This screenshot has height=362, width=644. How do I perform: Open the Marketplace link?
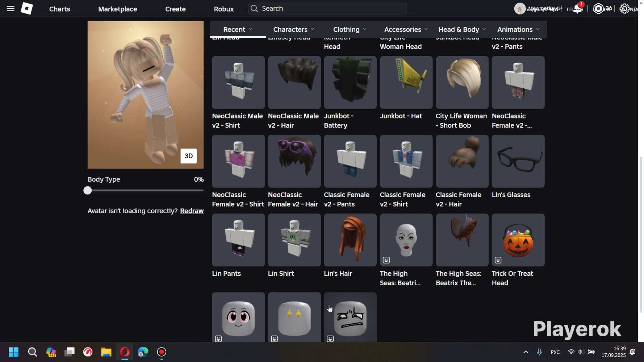click(x=118, y=9)
